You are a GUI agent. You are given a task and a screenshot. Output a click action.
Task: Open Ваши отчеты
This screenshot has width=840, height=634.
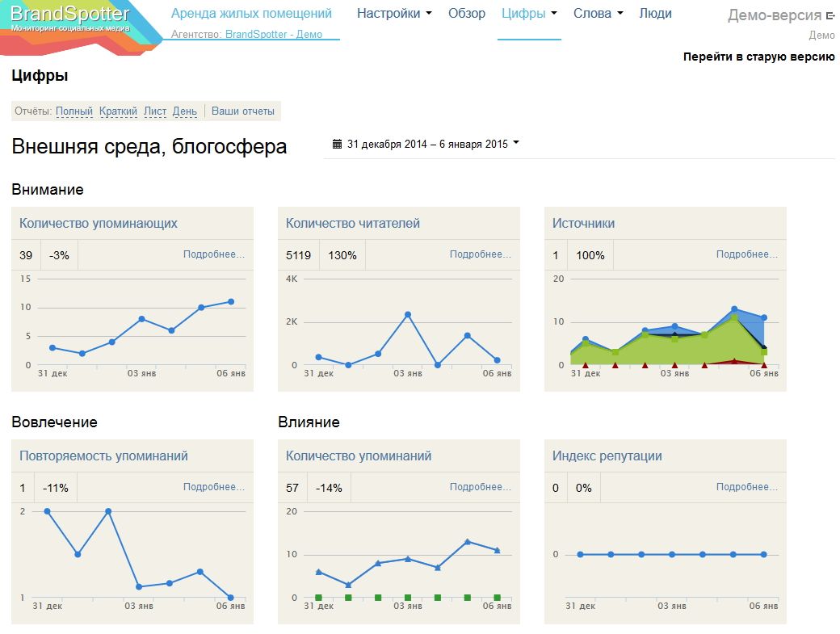tap(243, 110)
